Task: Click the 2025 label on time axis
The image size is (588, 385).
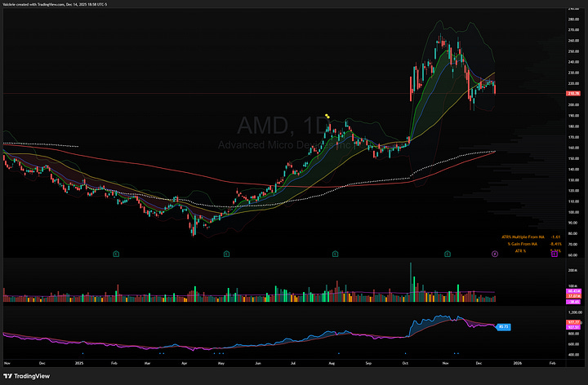Action: 79,363
